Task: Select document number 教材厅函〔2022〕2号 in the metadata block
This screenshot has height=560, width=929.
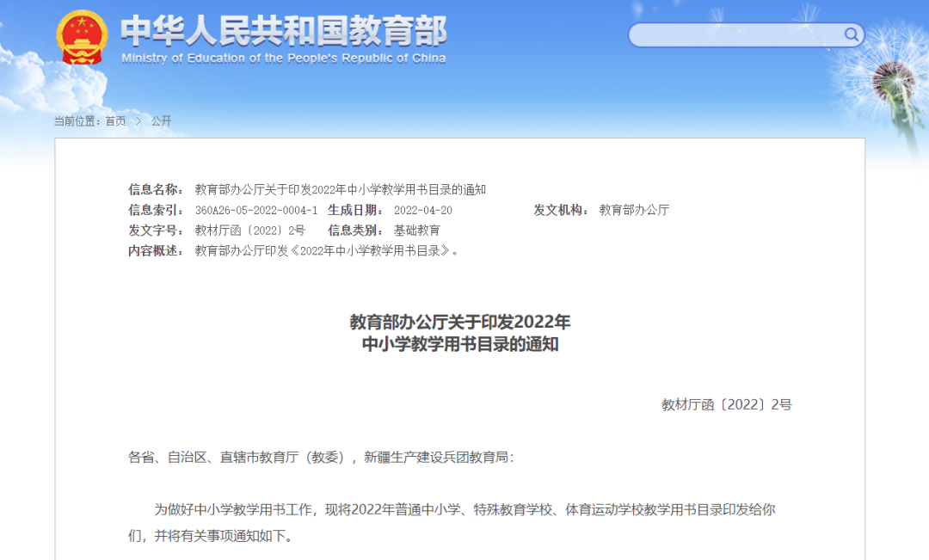Action: pos(250,231)
